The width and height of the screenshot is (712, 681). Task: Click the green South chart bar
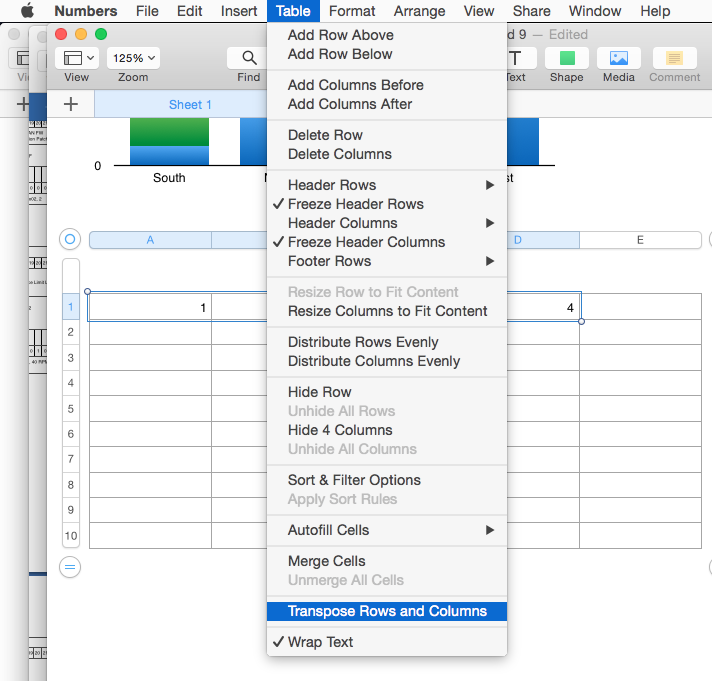[x=169, y=132]
